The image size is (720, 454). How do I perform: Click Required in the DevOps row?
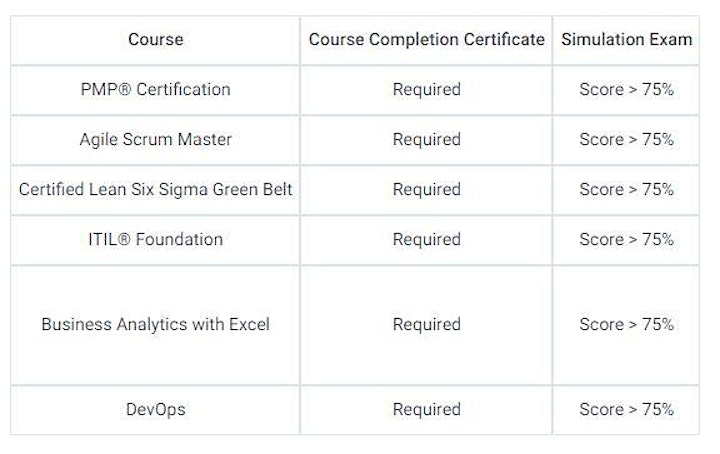[427, 409]
